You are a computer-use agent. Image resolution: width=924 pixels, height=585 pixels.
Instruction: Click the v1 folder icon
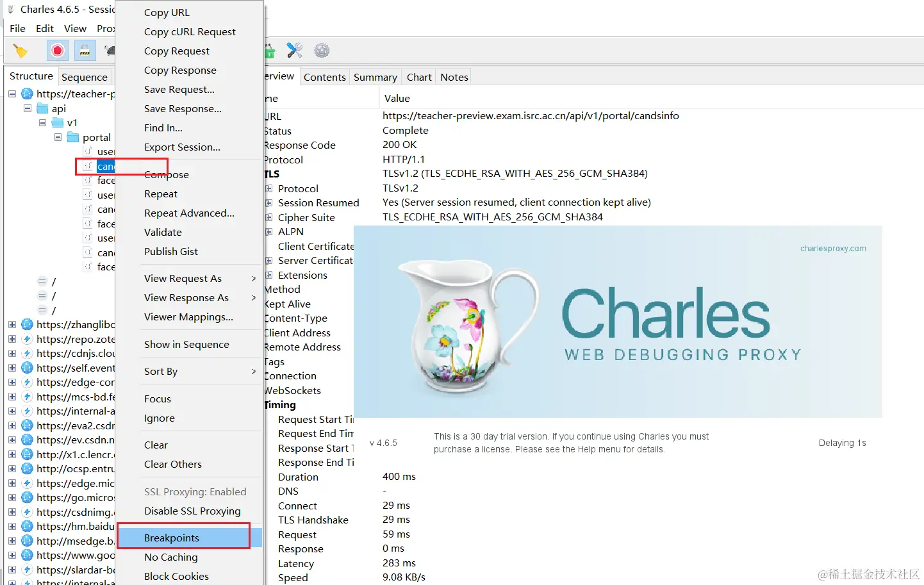pyautogui.click(x=58, y=122)
